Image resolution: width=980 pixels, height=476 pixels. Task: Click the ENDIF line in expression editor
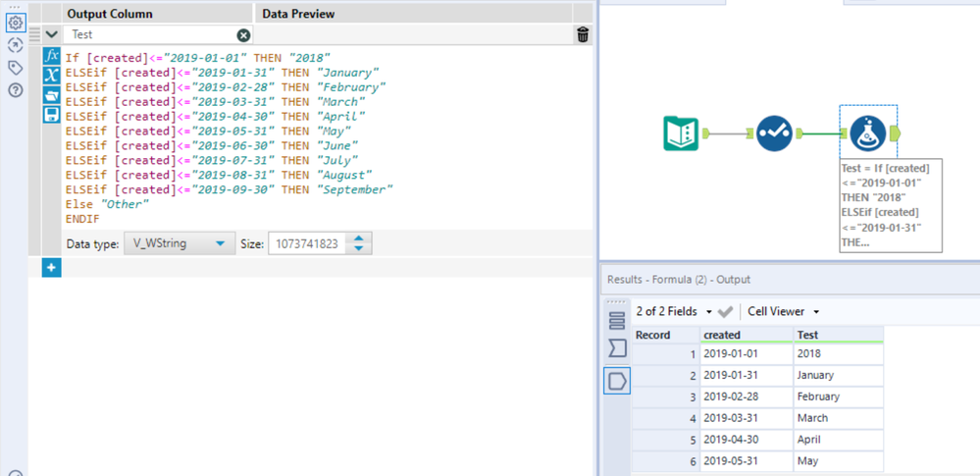[x=82, y=219]
